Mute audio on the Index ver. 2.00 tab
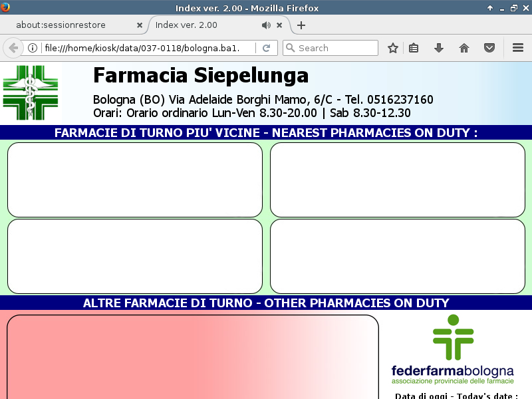 click(266, 25)
